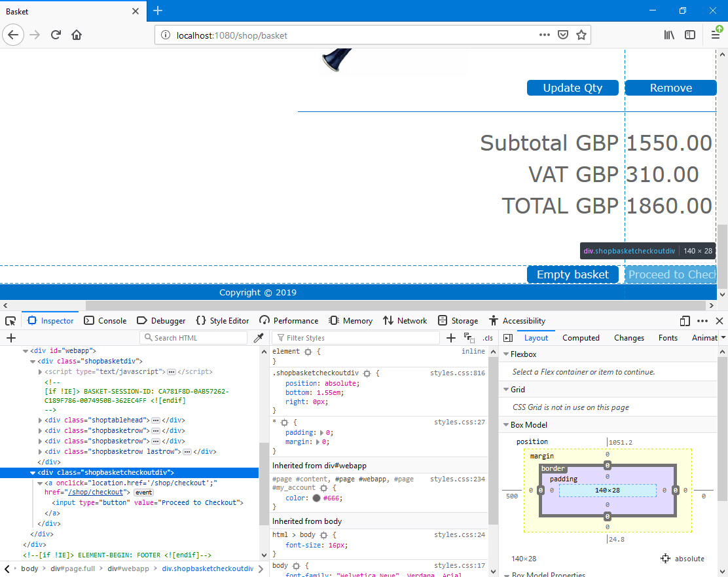
Task: Create a new node in markup
Action: 11,338
